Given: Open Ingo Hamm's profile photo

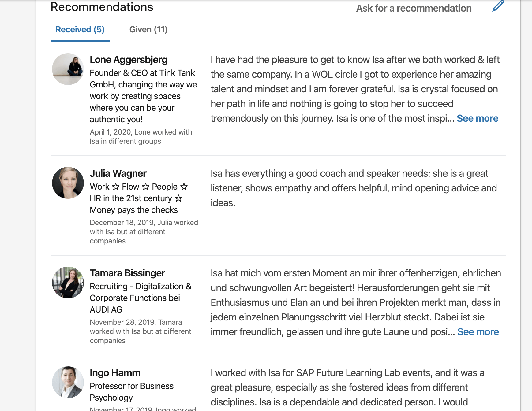Looking at the screenshot, I should 68,382.
